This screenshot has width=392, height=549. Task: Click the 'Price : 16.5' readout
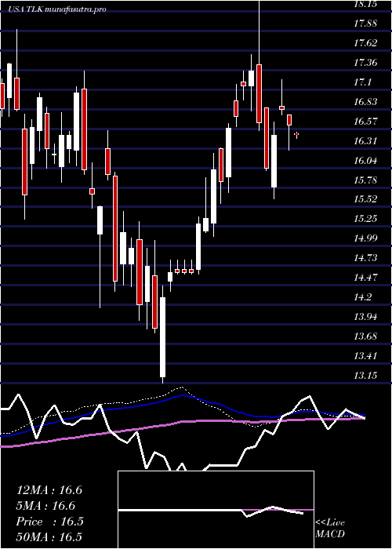click(x=49, y=522)
